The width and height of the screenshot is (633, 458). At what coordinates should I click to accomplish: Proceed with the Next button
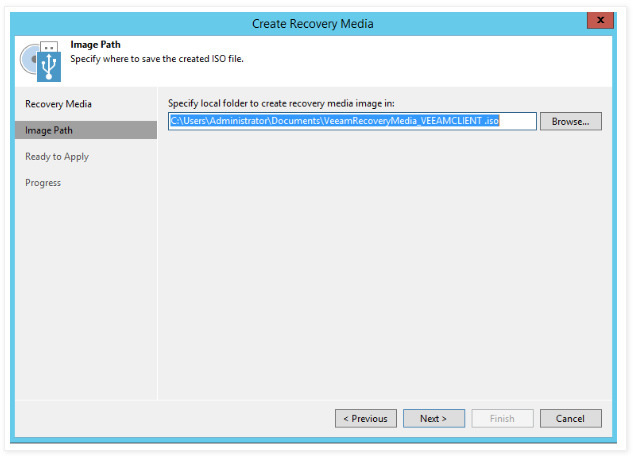(433, 418)
